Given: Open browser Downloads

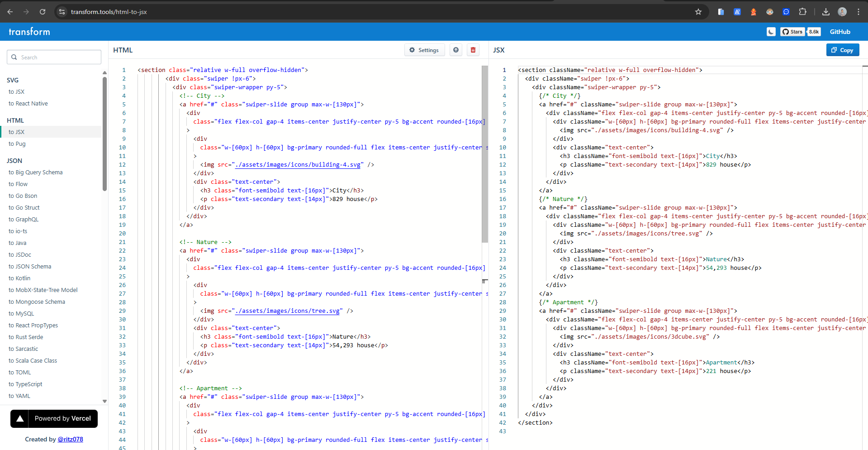Looking at the screenshot, I should pos(826,12).
